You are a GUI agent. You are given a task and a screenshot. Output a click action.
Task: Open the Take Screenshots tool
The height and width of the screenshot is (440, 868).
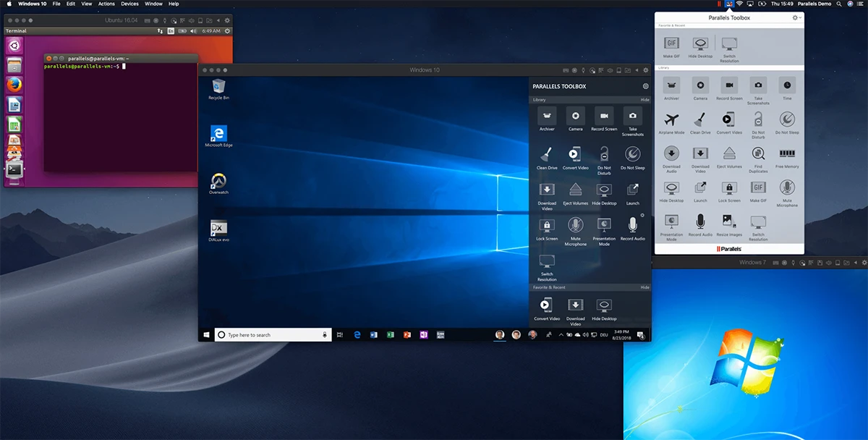pos(758,87)
